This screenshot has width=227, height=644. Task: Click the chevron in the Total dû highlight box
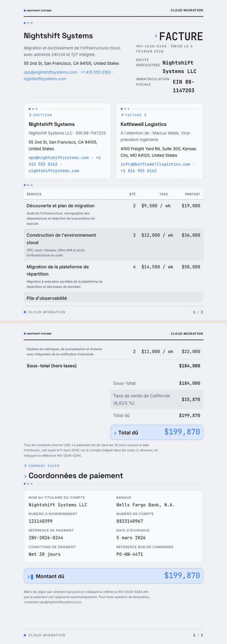point(115,433)
